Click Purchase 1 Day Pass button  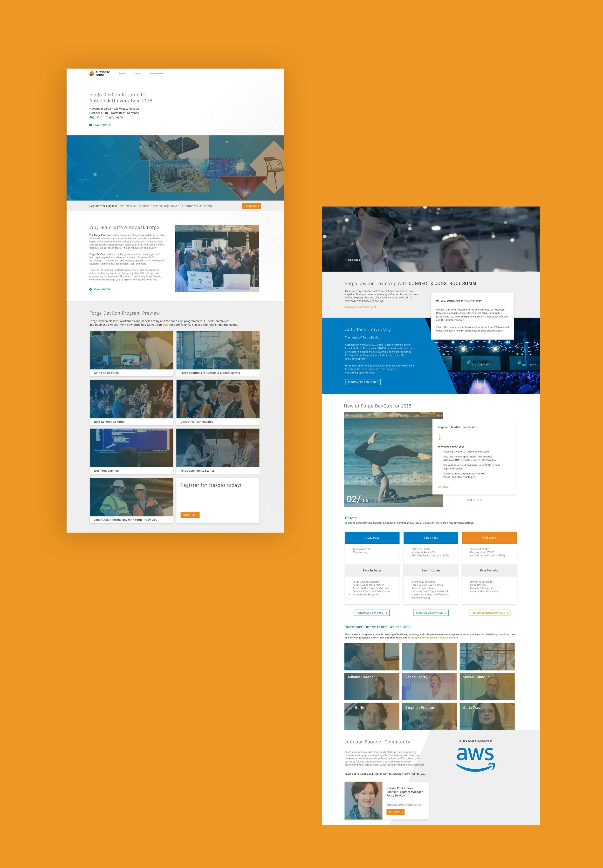(x=372, y=613)
